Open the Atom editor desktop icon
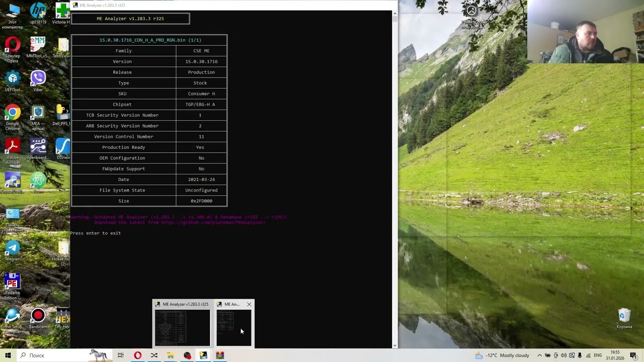Screen dimensions: 644x362 point(38,183)
